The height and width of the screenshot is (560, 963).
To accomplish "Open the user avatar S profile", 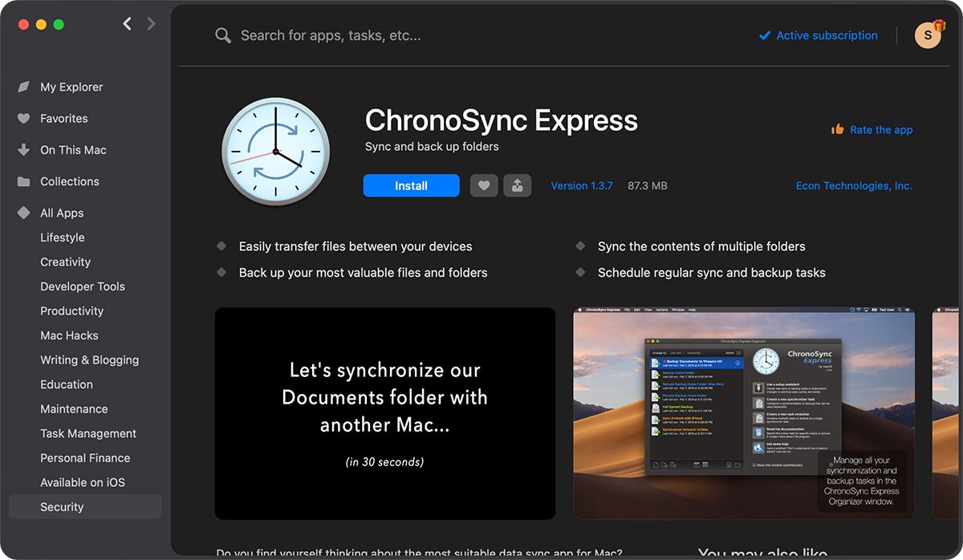I will click(x=928, y=35).
